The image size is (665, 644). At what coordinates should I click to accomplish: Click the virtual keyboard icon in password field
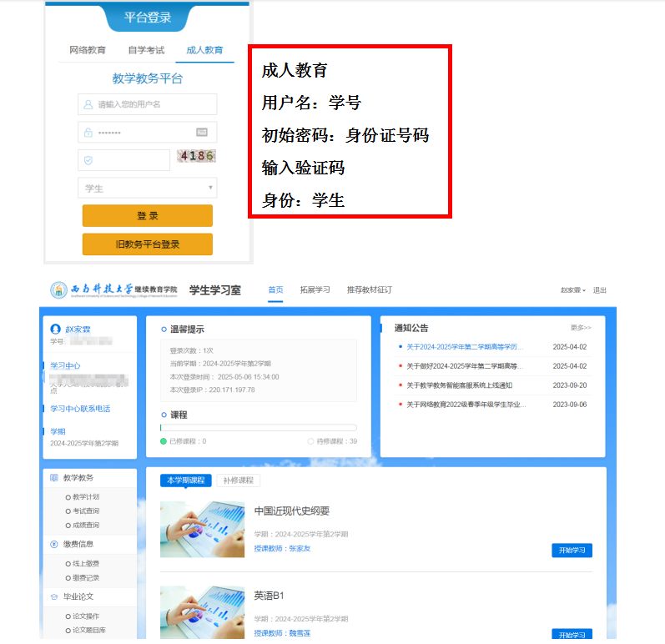[x=202, y=132]
